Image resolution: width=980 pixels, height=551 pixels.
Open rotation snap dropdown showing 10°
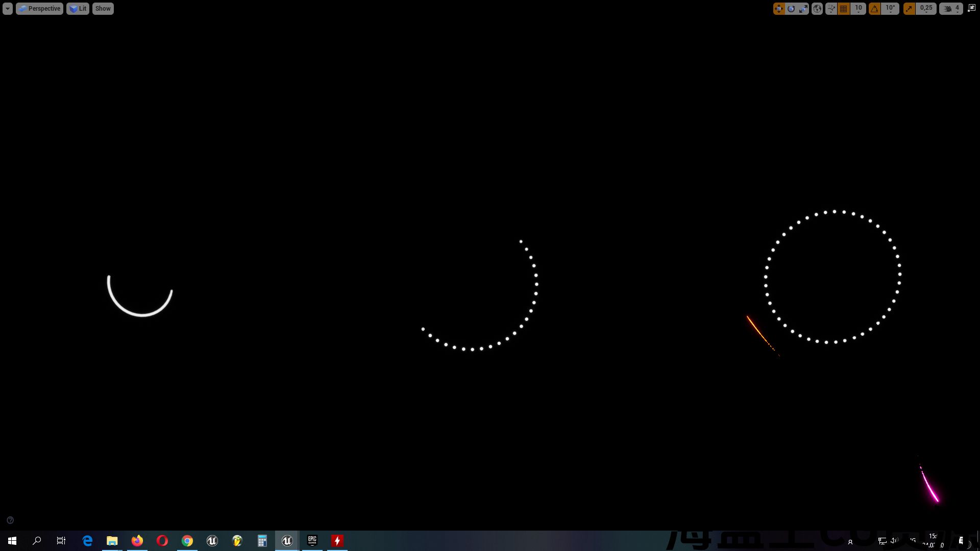(891, 9)
